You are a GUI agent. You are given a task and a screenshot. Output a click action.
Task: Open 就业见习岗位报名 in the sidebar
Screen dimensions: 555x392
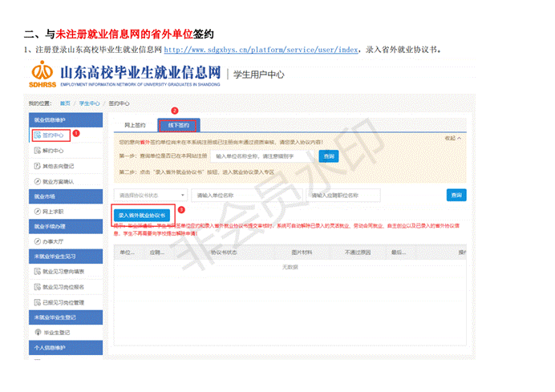click(x=63, y=287)
